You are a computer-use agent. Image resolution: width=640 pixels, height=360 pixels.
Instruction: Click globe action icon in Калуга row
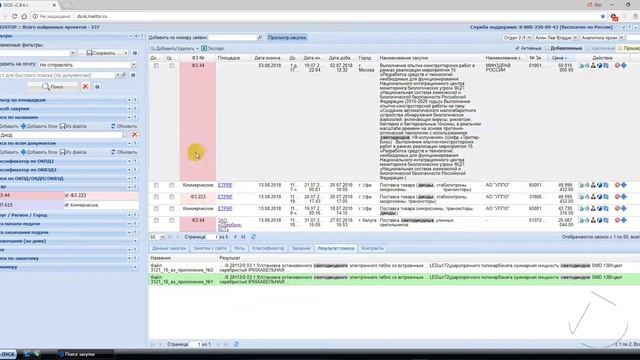coord(600,220)
